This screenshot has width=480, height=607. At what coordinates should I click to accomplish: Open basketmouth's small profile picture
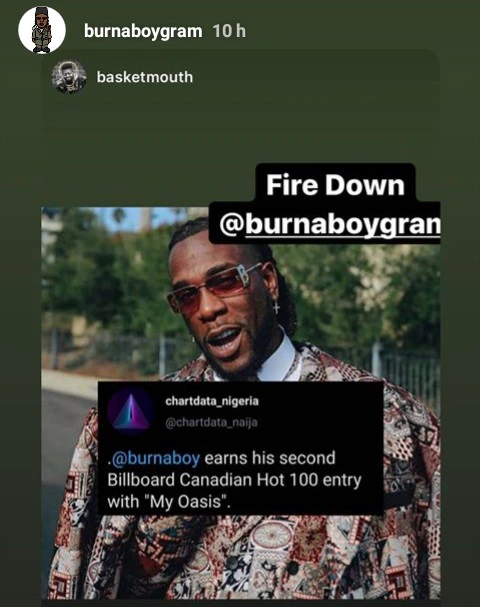69,77
